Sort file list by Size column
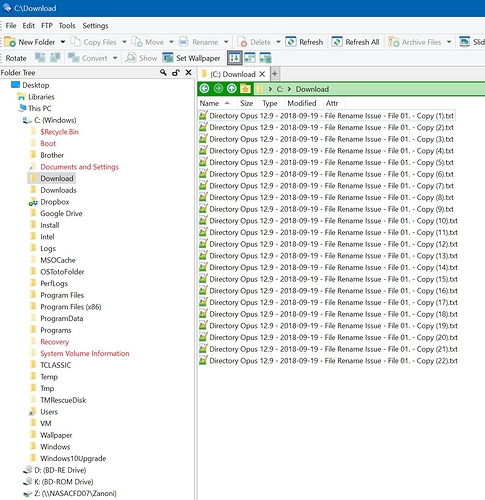The image size is (485, 500). [247, 103]
